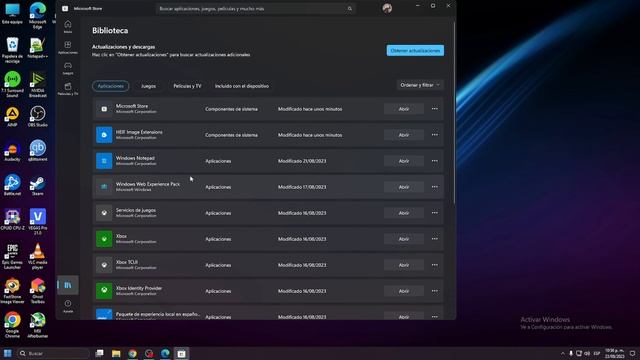Select the Audacity desktop shortcut

(x=12, y=151)
